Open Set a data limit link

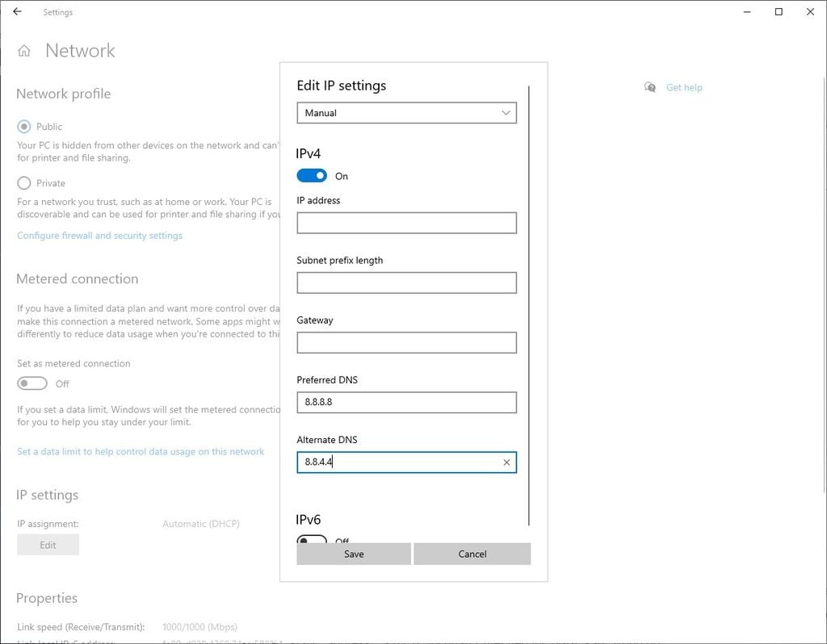point(141,452)
